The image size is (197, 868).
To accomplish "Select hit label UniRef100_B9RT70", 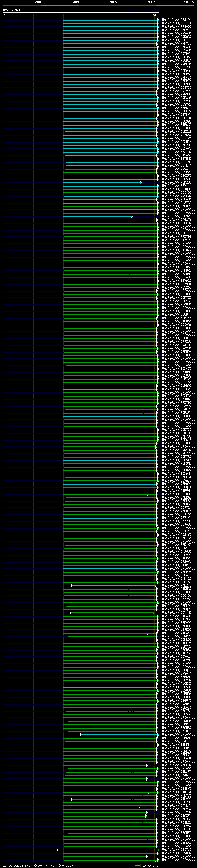I will 177,40.
